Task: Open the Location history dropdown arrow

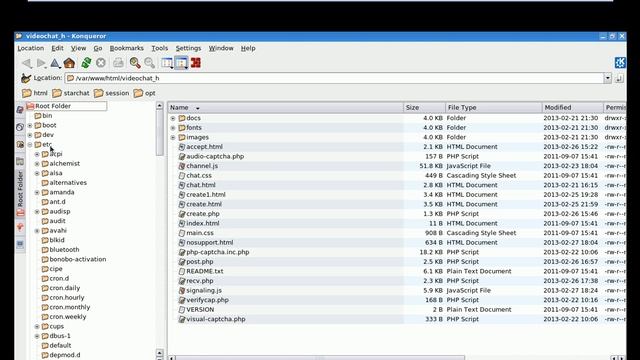Action: tap(607, 78)
